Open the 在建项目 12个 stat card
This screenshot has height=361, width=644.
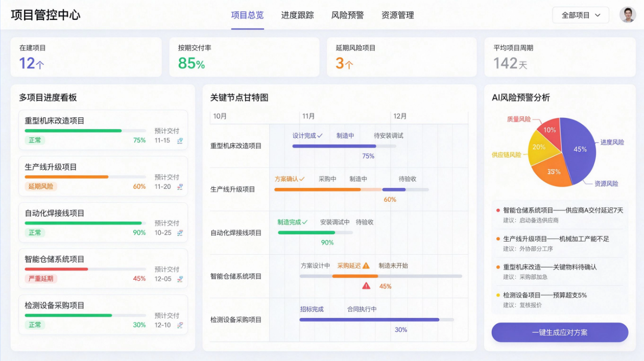coord(86,57)
